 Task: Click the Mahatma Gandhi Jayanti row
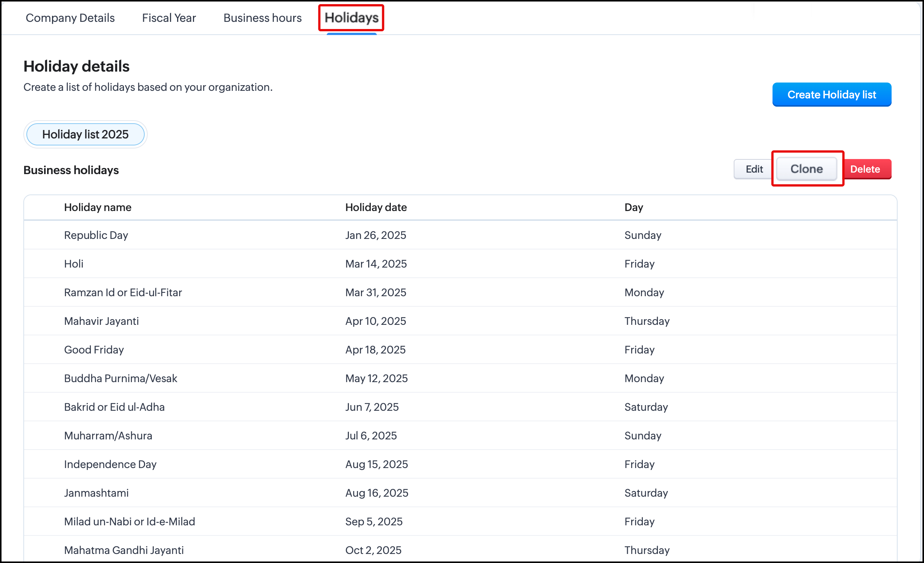point(124,550)
